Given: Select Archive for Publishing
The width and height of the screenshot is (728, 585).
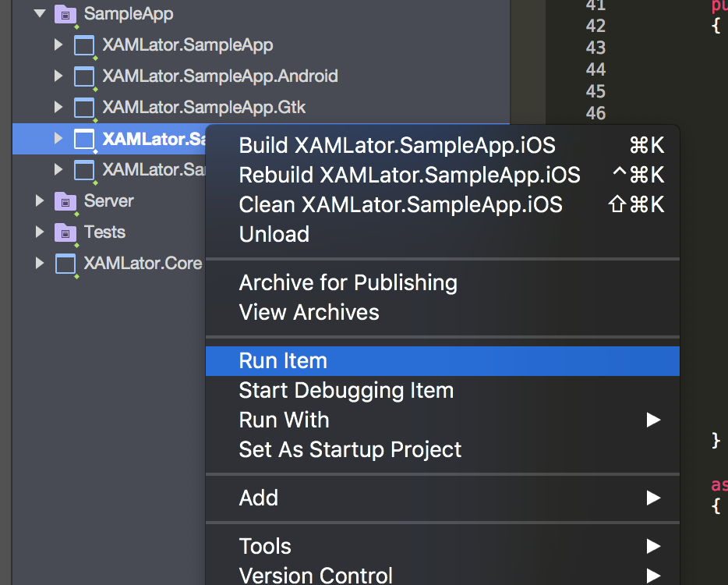Looking at the screenshot, I should point(348,282).
